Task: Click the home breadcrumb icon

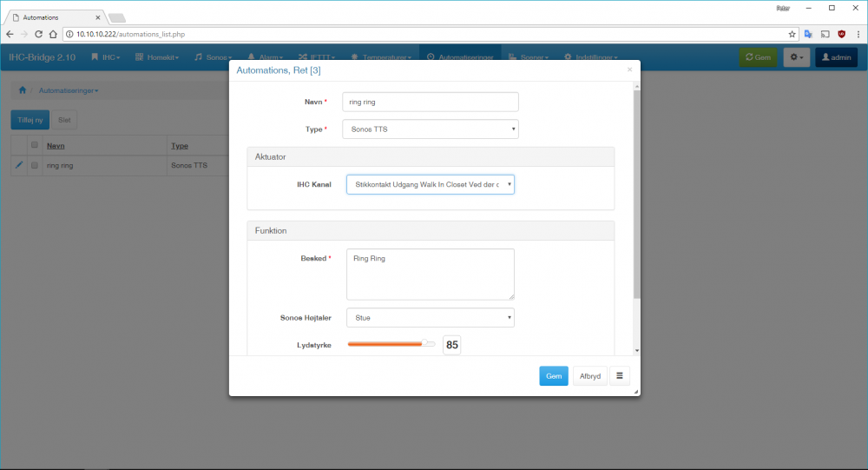Action: (x=23, y=90)
